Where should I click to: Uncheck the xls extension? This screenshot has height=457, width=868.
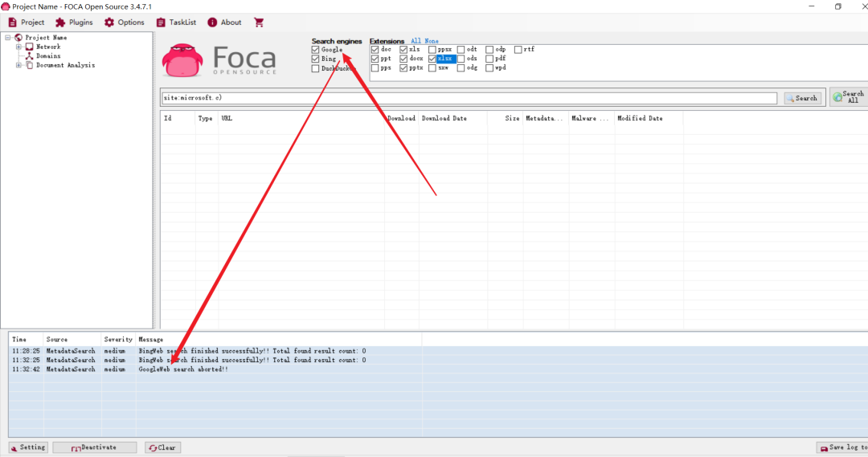click(x=403, y=50)
